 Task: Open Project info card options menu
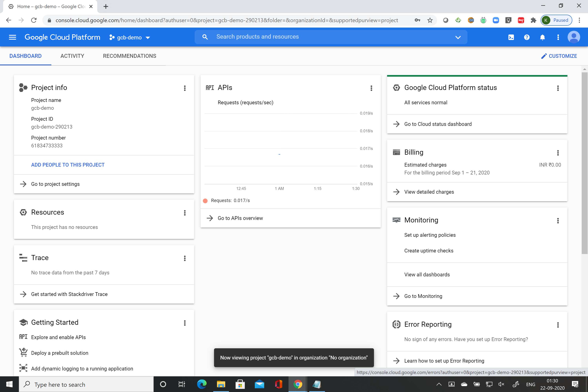pos(185,88)
